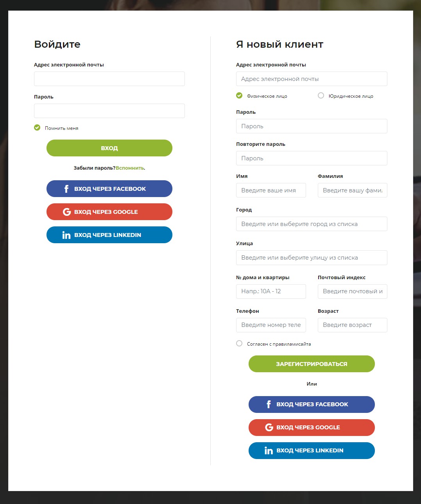The image size is (421, 504).
Task: Toggle the "Помнить меня" checkbox
Action: [37, 127]
